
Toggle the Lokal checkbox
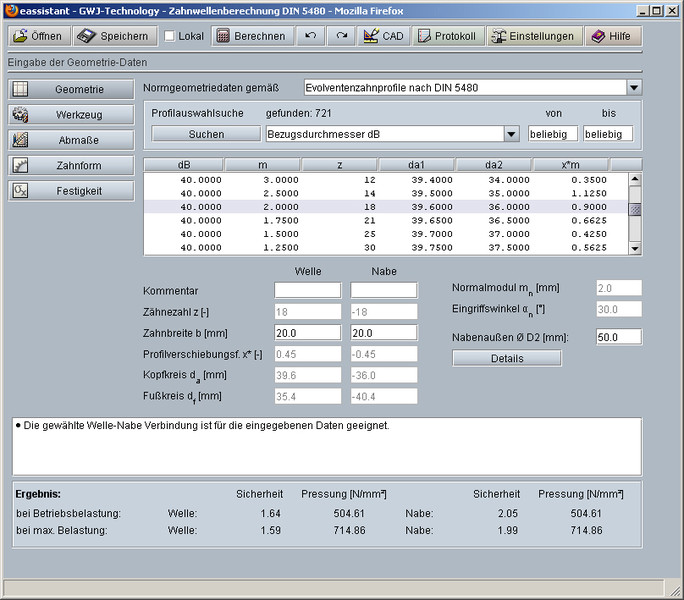169,36
